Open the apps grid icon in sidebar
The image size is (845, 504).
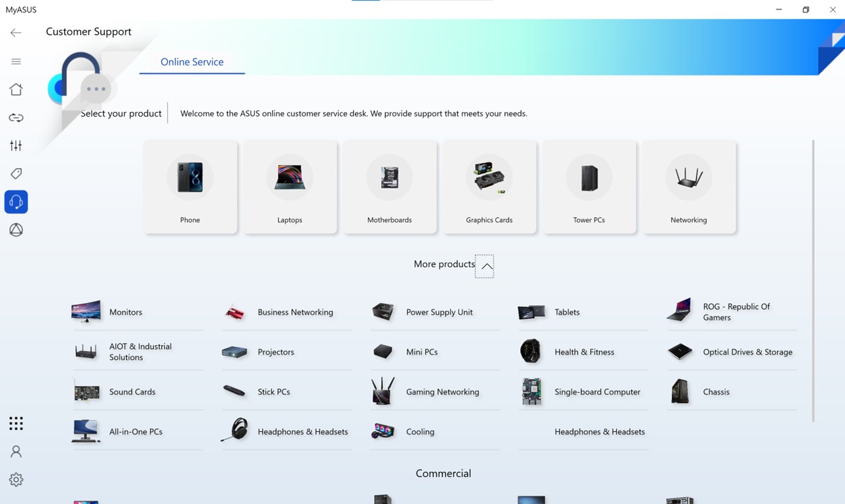16,423
